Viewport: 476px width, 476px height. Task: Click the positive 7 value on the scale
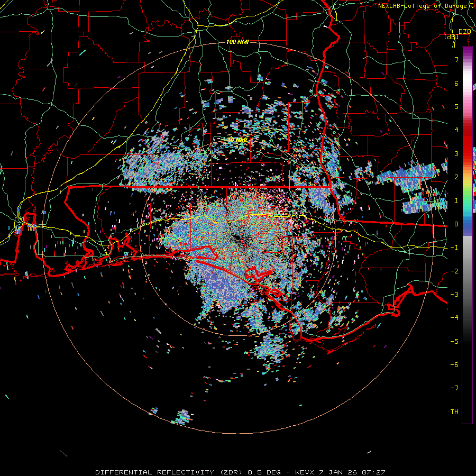[456, 59]
